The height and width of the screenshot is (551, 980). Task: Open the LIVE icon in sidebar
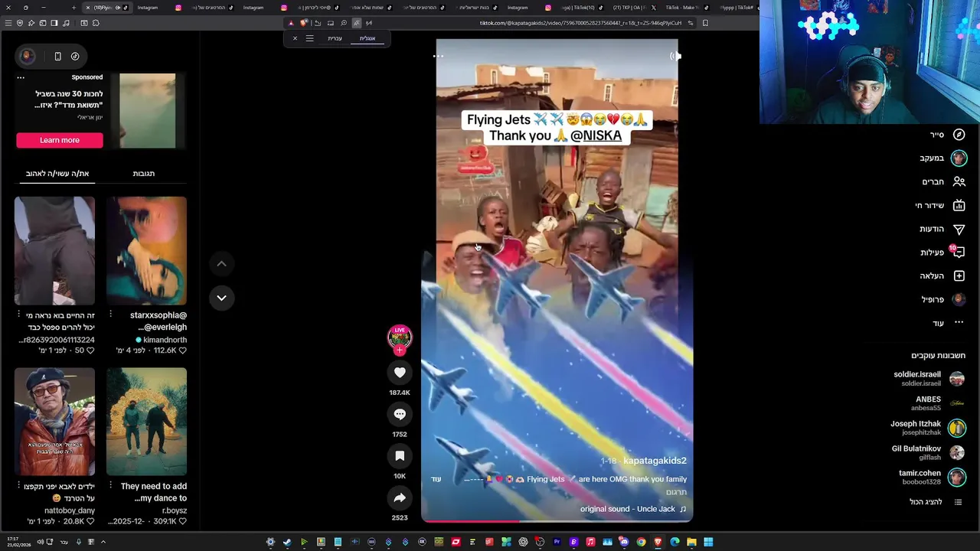tap(959, 205)
